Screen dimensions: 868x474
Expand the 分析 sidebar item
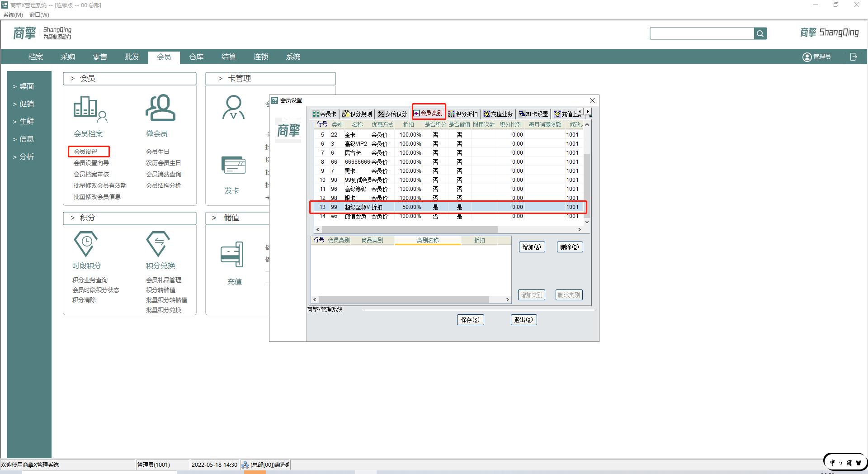coord(24,157)
